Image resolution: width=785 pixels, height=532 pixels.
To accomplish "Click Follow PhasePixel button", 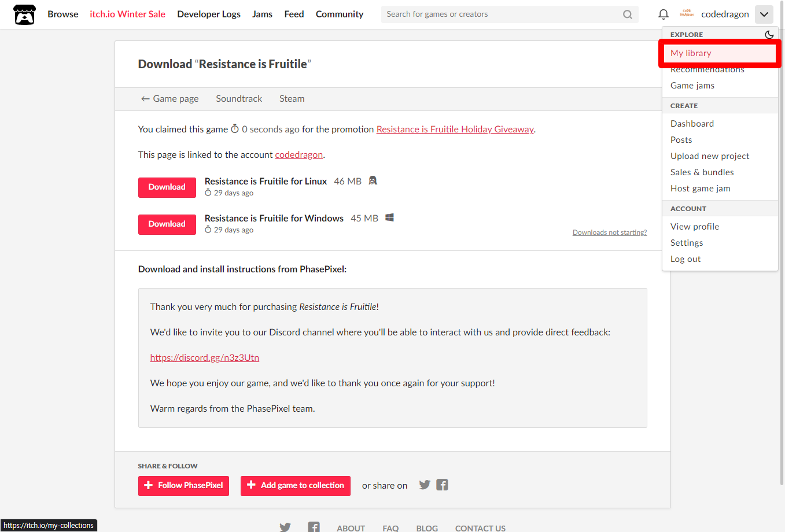I will (x=184, y=486).
